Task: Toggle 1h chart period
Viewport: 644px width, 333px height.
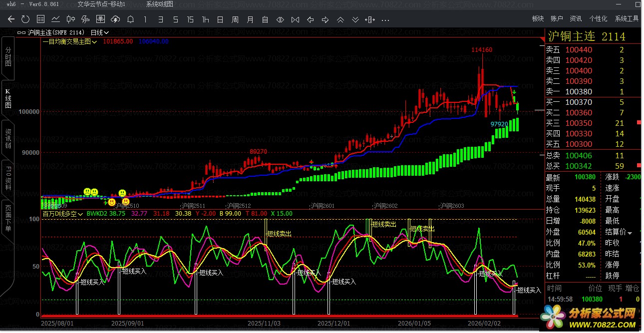Action: point(205,19)
